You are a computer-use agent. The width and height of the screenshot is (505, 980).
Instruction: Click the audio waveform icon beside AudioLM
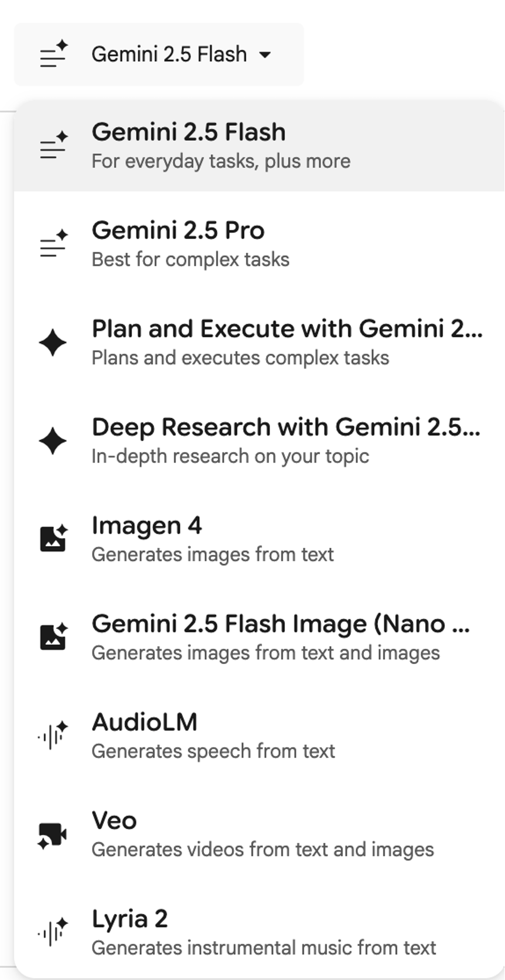[53, 735]
